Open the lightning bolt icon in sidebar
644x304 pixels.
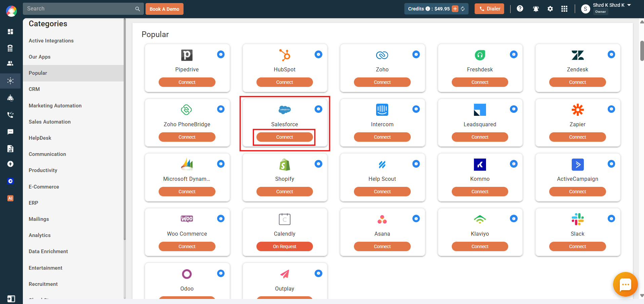tap(10, 164)
